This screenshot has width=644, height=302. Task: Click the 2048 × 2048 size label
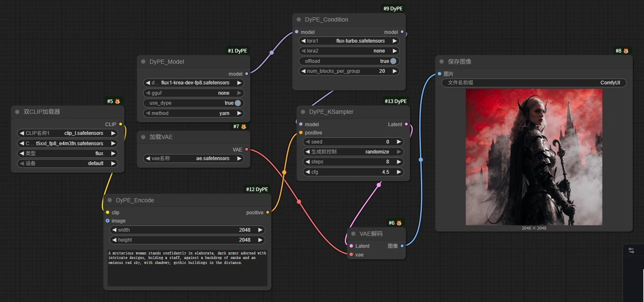pyautogui.click(x=534, y=228)
